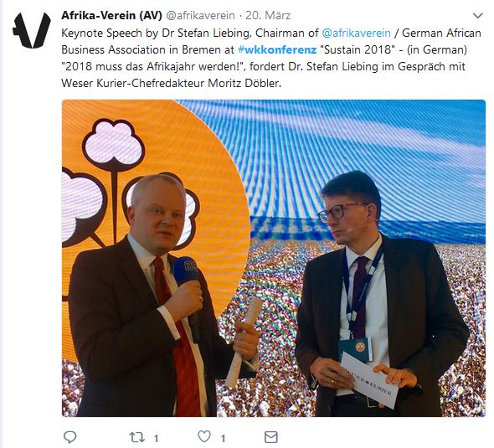
Task: View the like count number
Action: tap(223, 438)
